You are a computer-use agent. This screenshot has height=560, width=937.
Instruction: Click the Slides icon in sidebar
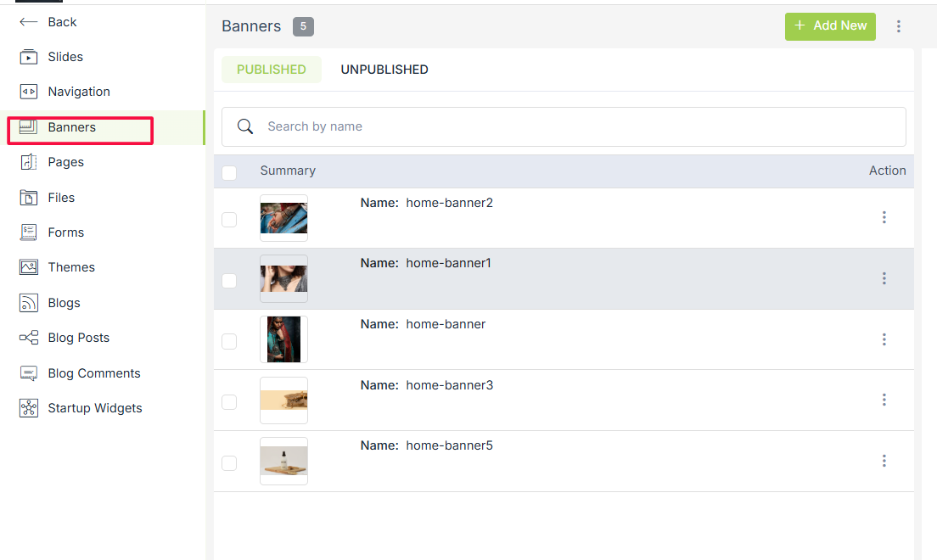(29, 57)
